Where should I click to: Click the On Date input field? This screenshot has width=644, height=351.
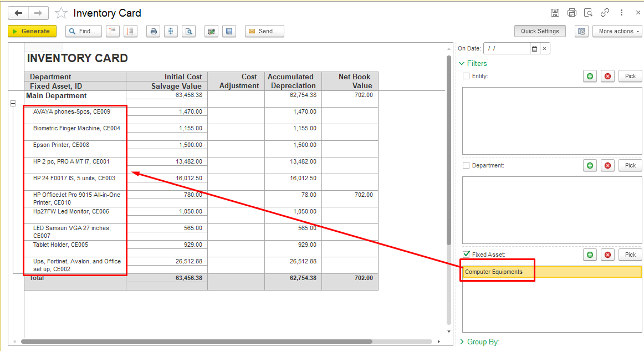click(x=507, y=49)
